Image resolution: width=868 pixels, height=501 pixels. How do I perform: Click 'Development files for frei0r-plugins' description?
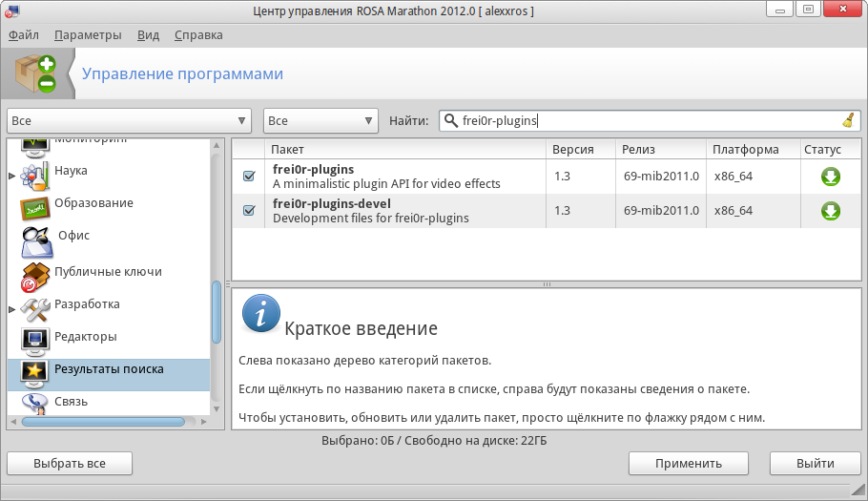click(x=371, y=219)
